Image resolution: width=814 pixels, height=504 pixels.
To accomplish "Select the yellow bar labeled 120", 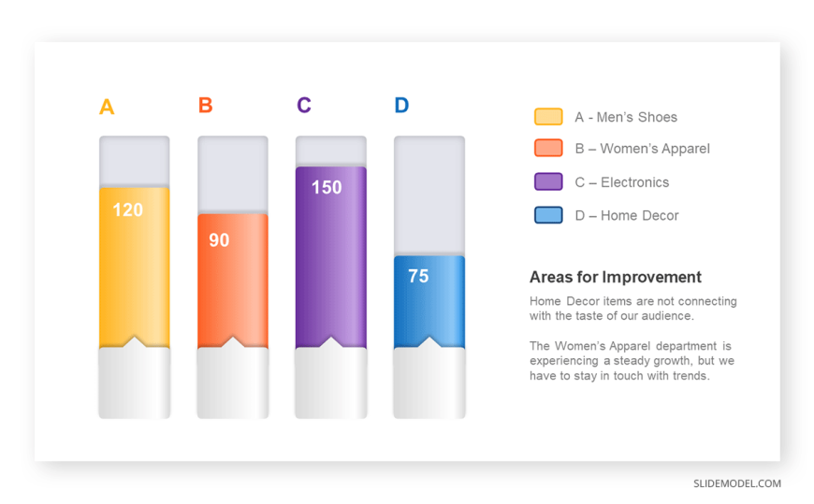I will 135,267.
